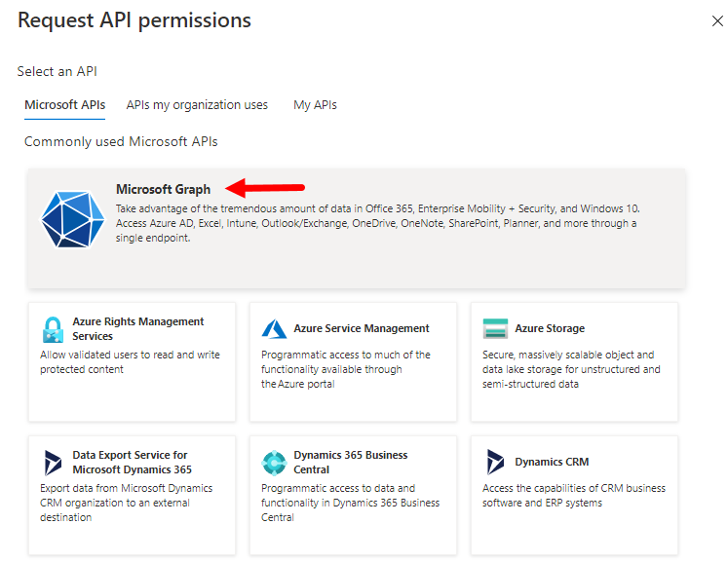728x562 pixels.
Task: Choose Azure Rights Management Services title
Action: tap(137, 328)
